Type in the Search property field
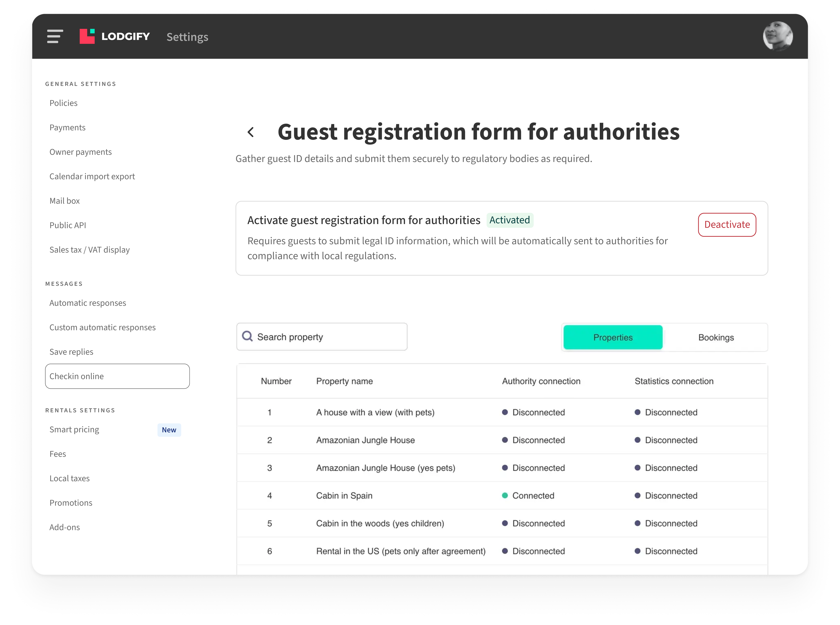The image size is (840, 625). pyautogui.click(x=329, y=337)
